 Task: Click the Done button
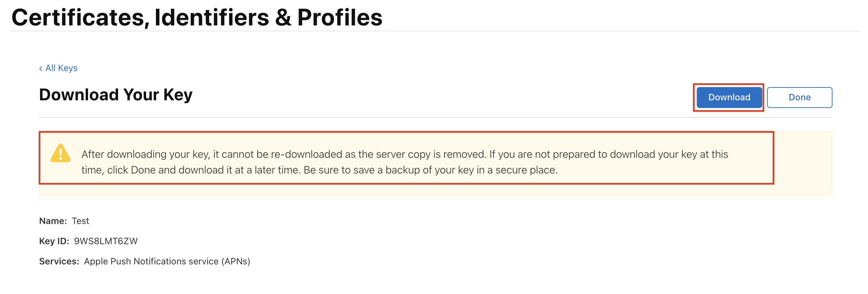(x=799, y=97)
